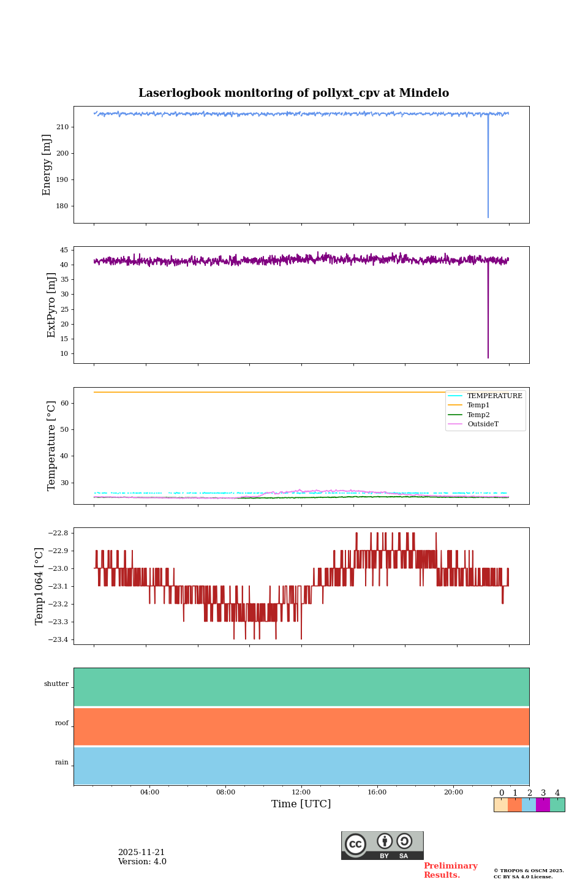Click the blue rain status band
The width and height of the screenshot is (588, 882).
[x=301, y=766]
